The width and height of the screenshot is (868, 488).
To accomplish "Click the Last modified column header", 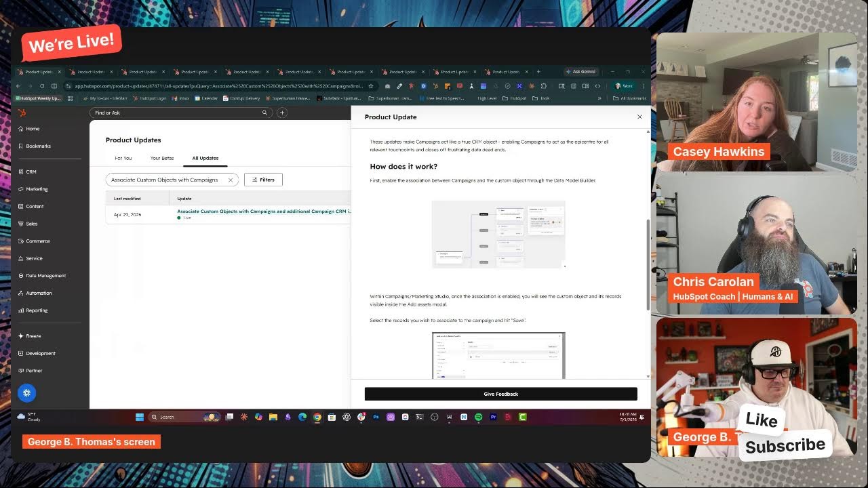I will tap(127, 199).
